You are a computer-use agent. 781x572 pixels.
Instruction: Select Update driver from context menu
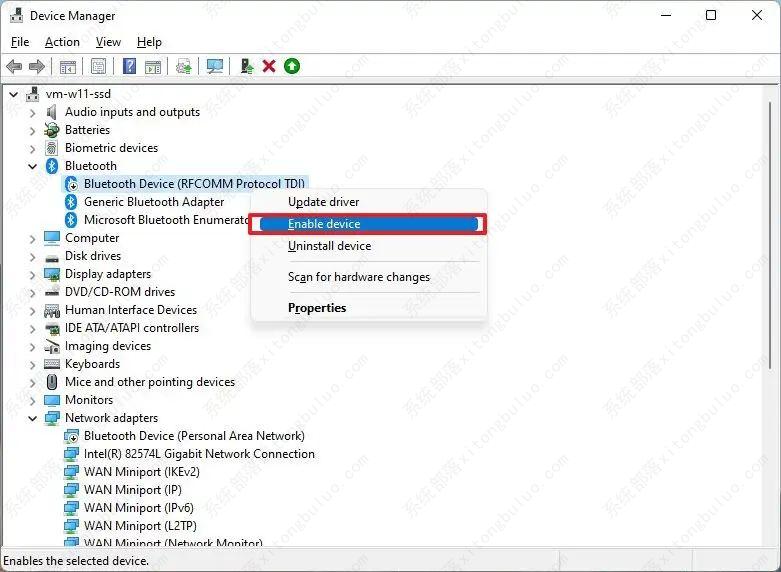tap(323, 202)
